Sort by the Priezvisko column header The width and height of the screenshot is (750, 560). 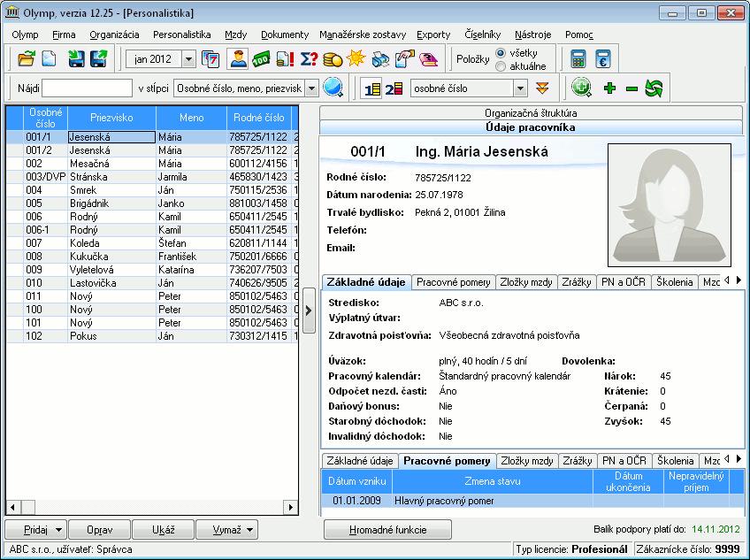coord(111,118)
